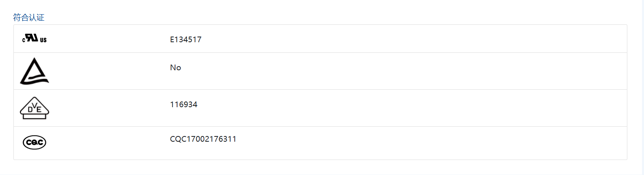Screen dimensions: 644x175
Task: Click the 认证 characters in the heading
Action: (x=37, y=17)
